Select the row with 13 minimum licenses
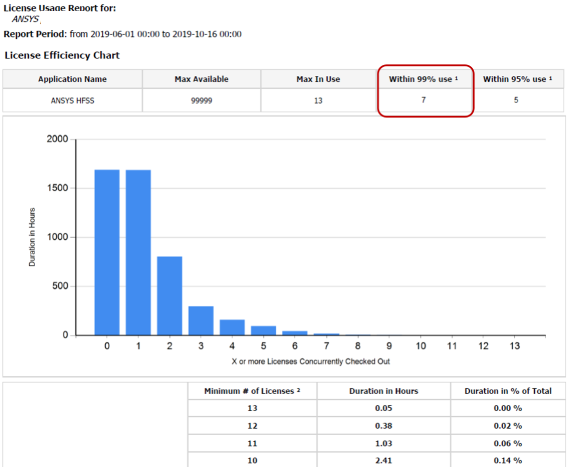 [x=377, y=408]
